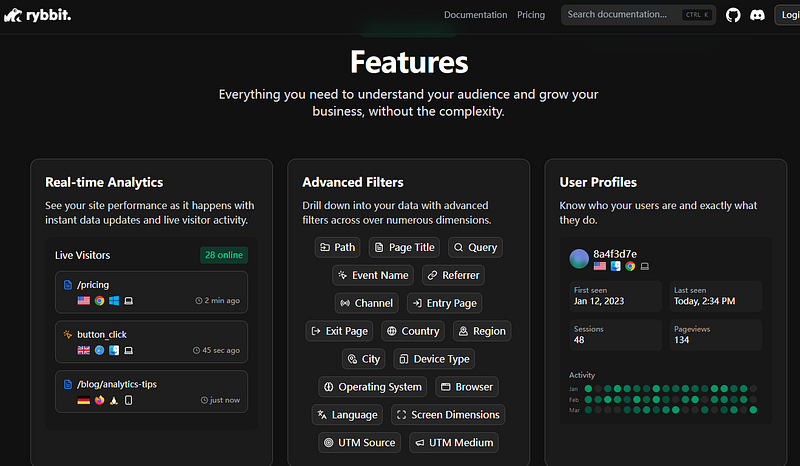This screenshot has width=800, height=466.
Task: Select the City filter chip
Action: 364,359
